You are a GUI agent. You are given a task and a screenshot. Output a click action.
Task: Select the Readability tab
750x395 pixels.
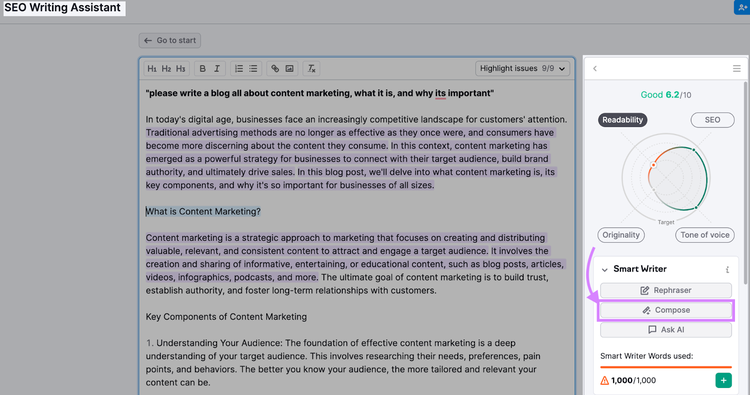pyautogui.click(x=622, y=120)
